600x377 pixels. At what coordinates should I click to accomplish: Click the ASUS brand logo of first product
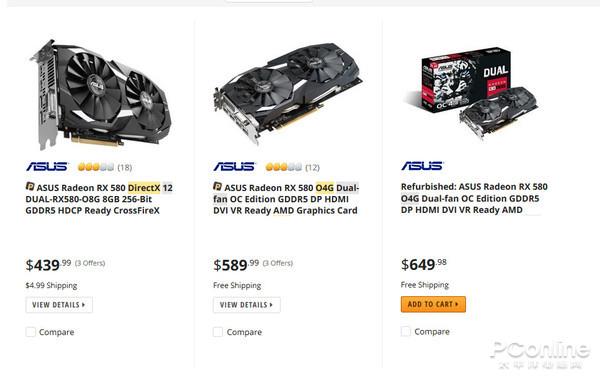[47, 166]
